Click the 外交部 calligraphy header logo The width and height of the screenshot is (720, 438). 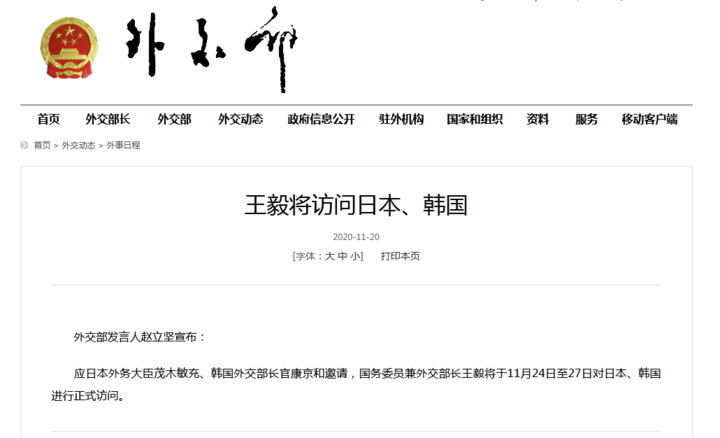point(212,50)
